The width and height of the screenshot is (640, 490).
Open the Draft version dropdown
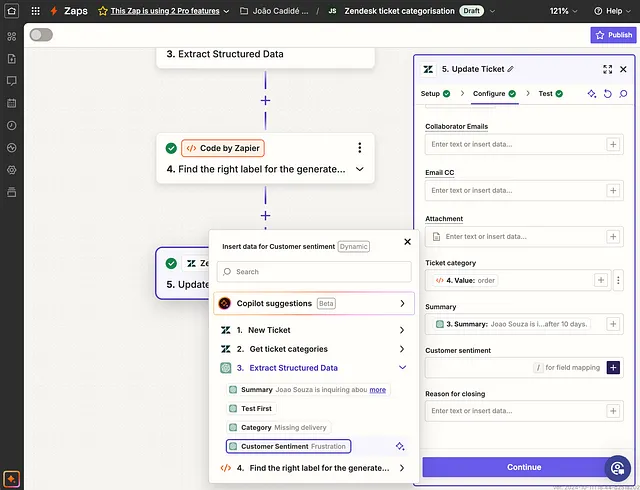point(492,11)
